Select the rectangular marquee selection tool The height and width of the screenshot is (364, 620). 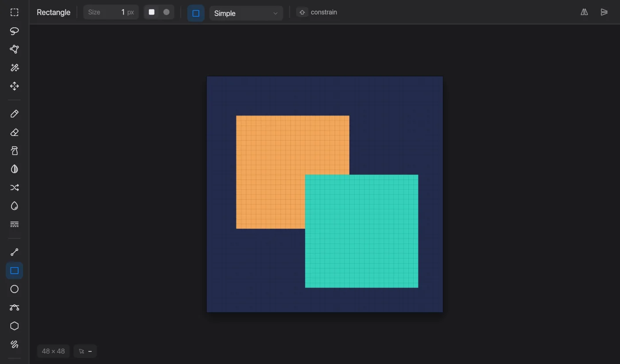click(14, 12)
